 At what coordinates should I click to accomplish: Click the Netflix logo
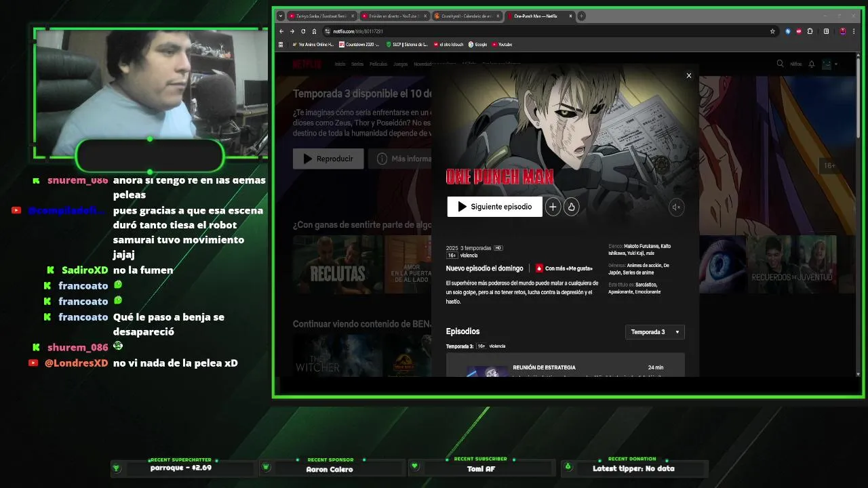307,64
